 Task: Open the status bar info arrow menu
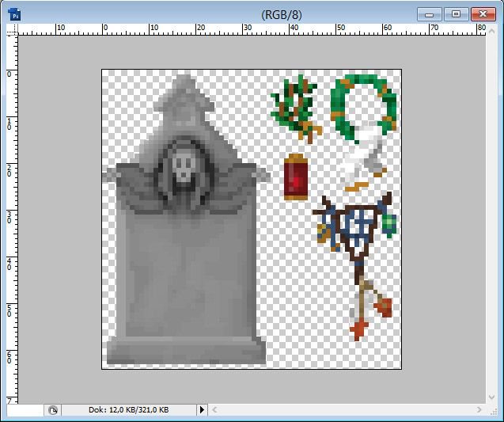click(x=202, y=410)
